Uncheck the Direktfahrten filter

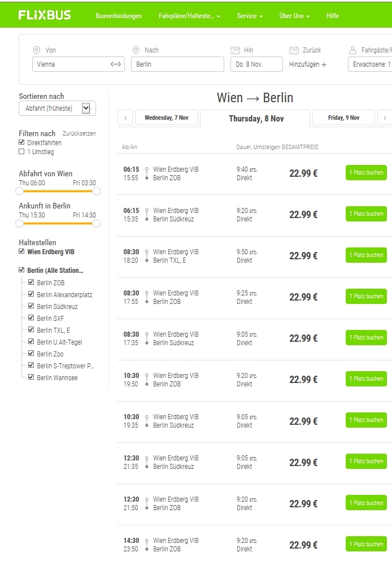point(22,143)
